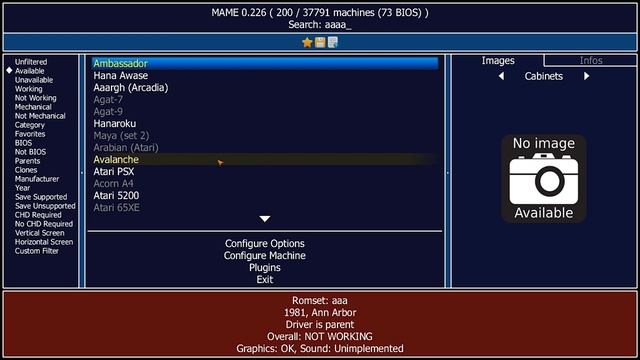Select Arabian (Atari) entry
Screen dimensions: 640x360
265,147
